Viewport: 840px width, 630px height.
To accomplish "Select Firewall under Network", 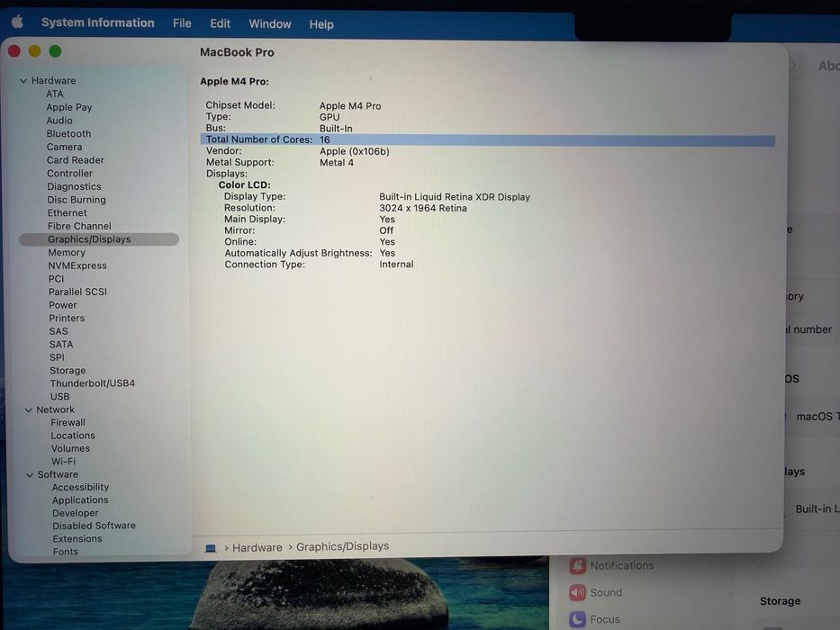I will click(x=68, y=423).
